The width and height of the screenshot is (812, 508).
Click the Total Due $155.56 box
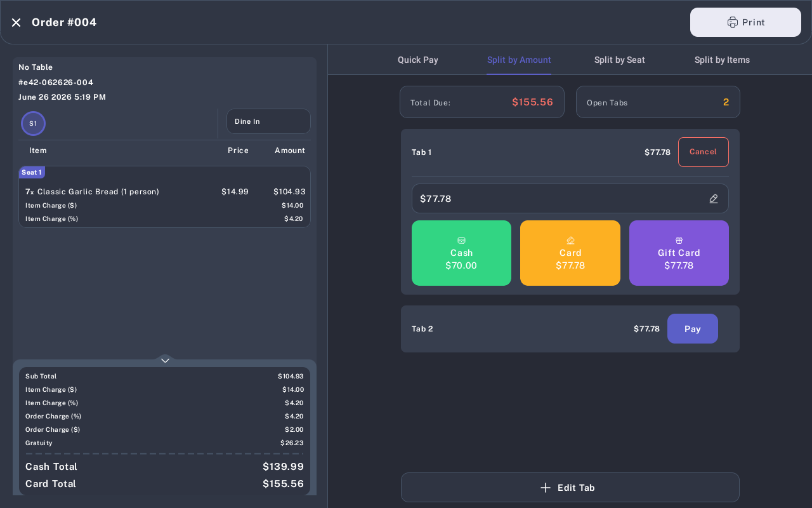pyautogui.click(x=482, y=102)
